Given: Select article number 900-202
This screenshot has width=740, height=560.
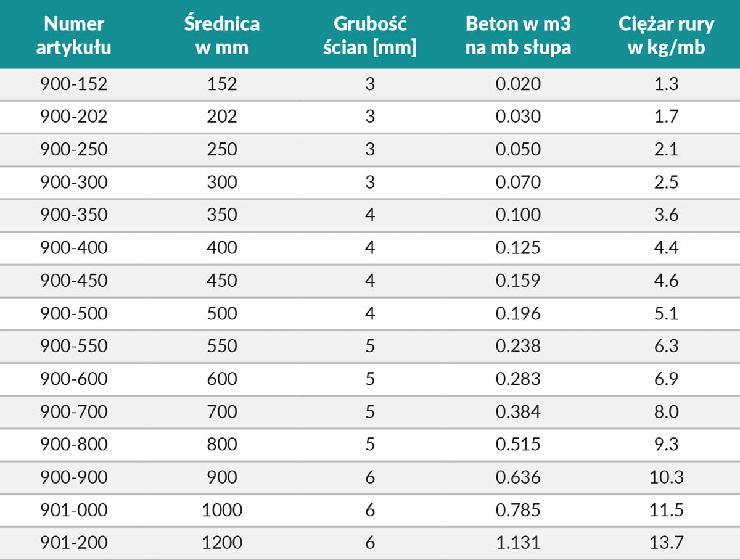Looking at the screenshot, I should 74,117.
